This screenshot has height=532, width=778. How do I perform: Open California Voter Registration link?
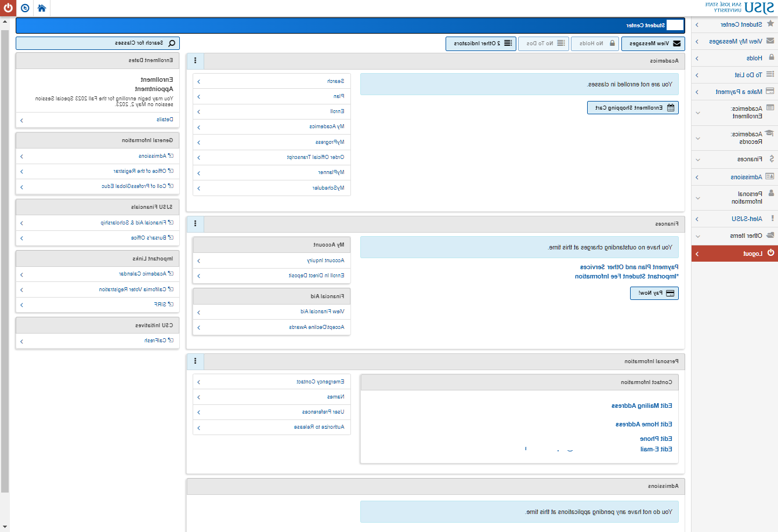tap(97, 289)
